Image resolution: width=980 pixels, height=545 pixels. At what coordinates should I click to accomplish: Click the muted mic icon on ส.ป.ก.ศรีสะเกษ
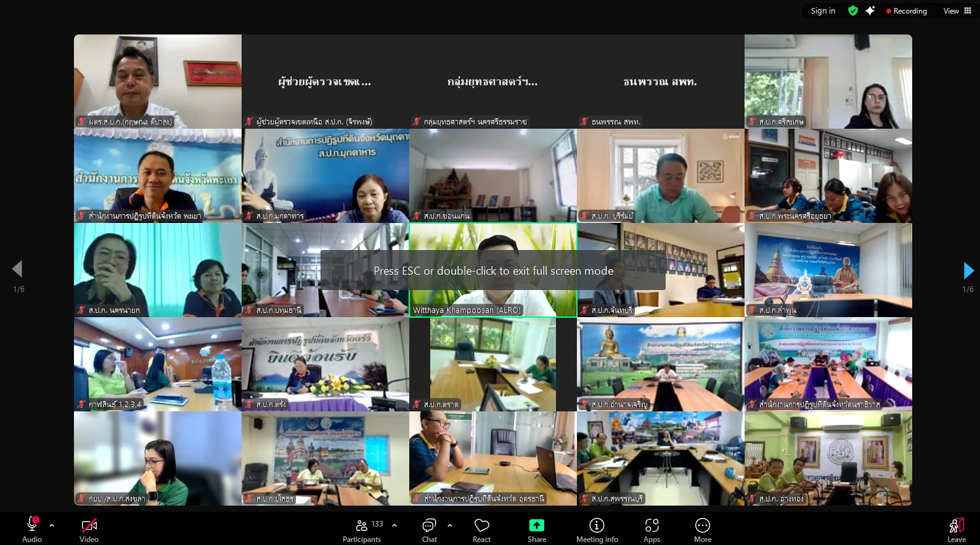752,122
